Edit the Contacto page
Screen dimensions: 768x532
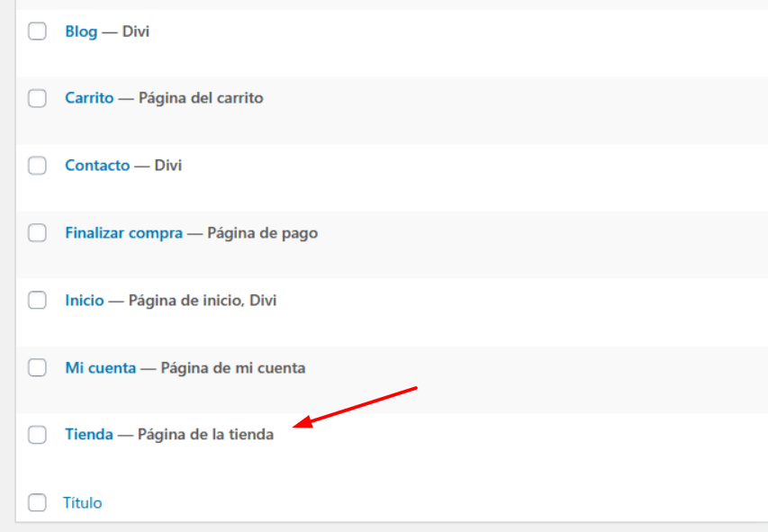click(x=97, y=165)
